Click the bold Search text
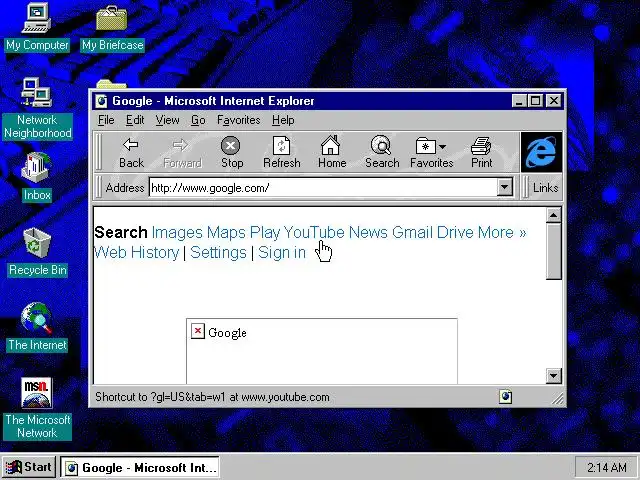640x480 pixels. pyautogui.click(x=120, y=233)
